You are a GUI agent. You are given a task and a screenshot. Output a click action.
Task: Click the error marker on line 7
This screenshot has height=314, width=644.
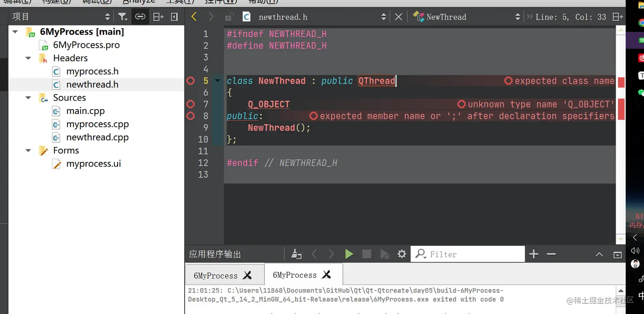(x=190, y=104)
